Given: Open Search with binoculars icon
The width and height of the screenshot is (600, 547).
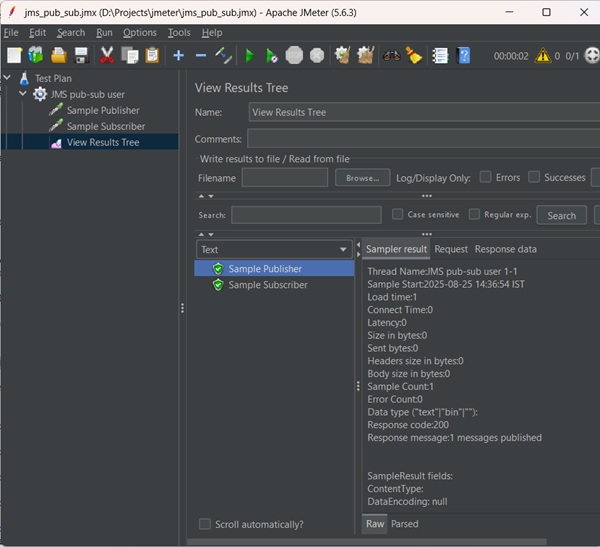Looking at the screenshot, I should pyautogui.click(x=391, y=56).
